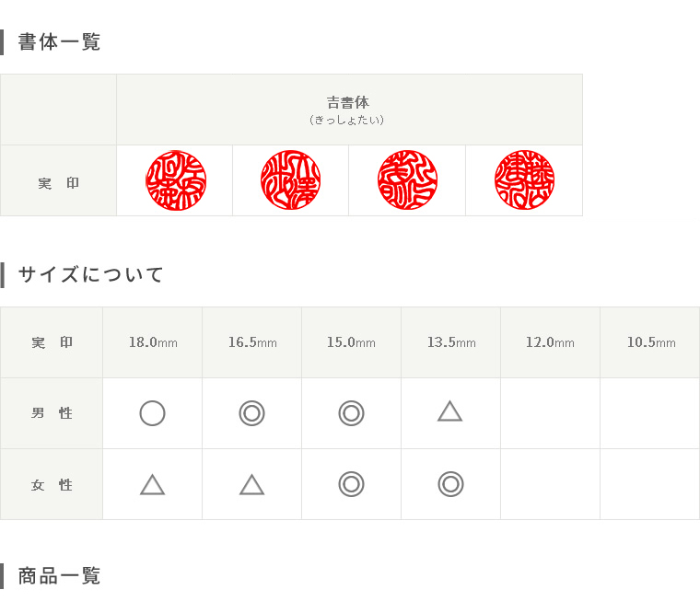
Task: Click the third red seal stamp sample
Action: 407,180
